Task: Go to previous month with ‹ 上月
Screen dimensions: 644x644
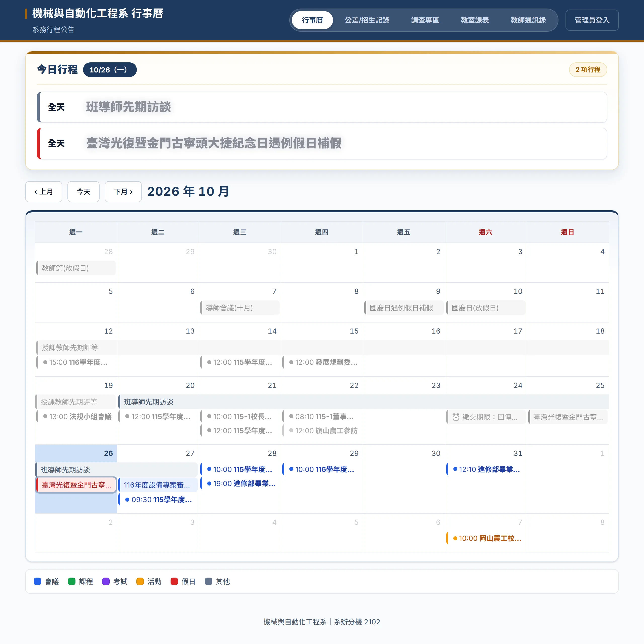Action: coord(44,192)
